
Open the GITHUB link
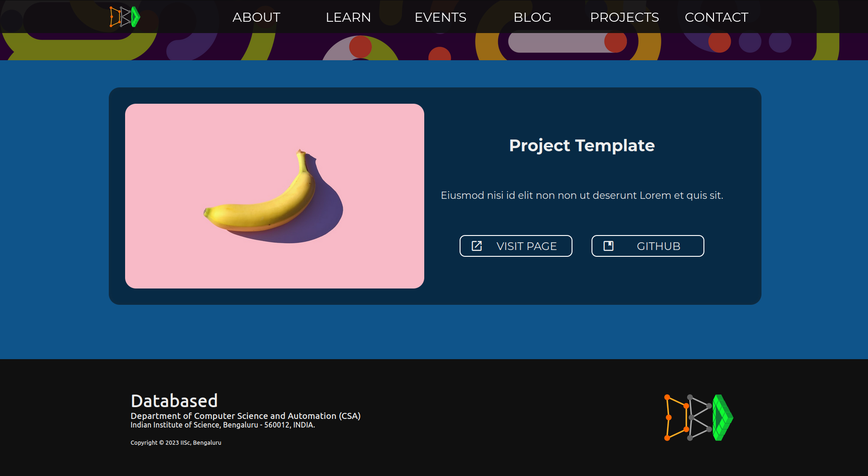point(647,245)
